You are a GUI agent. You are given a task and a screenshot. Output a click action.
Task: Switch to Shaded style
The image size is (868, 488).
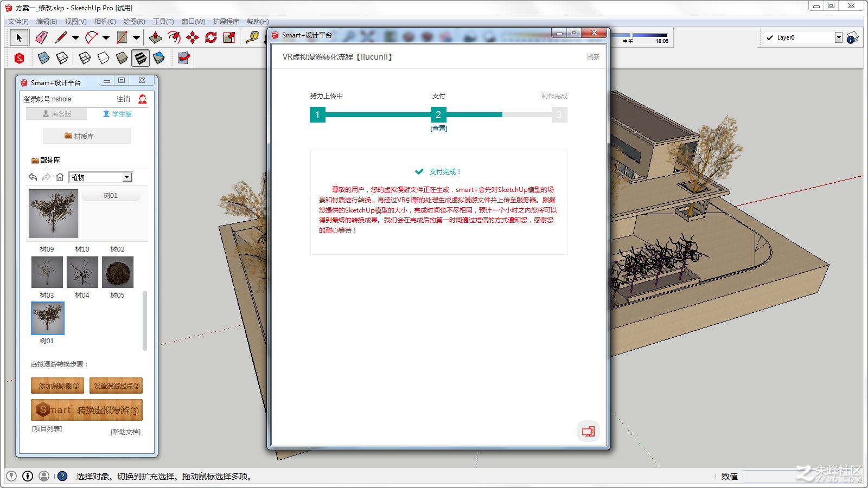pos(122,58)
